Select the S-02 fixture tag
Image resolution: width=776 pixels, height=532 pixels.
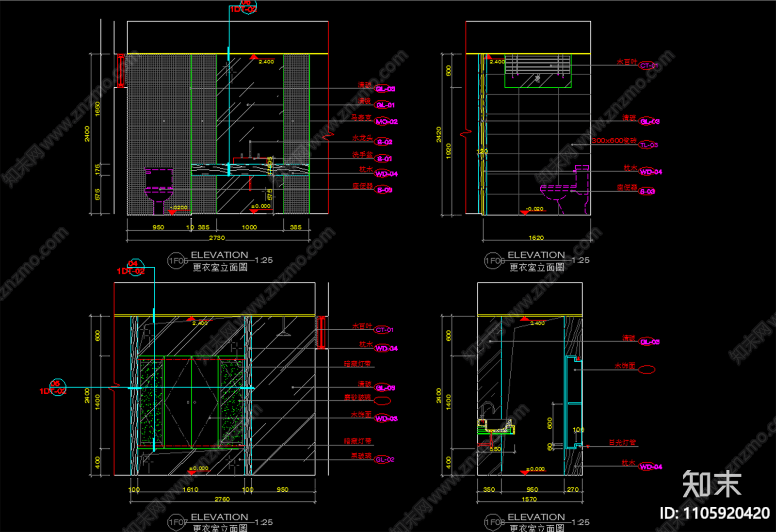[x=384, y=142]
